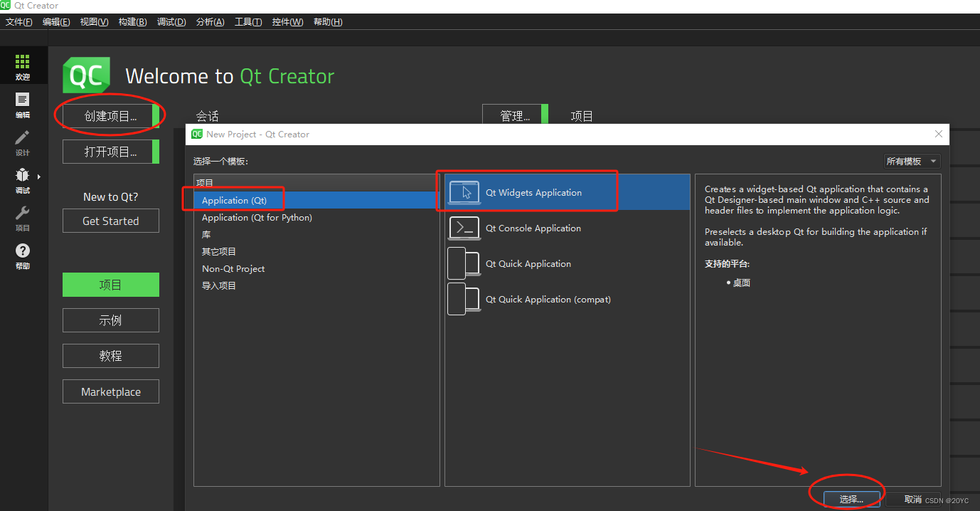Click Qt Creator icon in New Project title bar

[x=197, y=134]
